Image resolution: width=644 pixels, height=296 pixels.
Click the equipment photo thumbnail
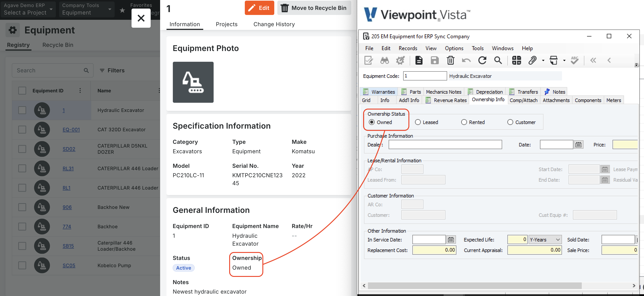(193, 82)
